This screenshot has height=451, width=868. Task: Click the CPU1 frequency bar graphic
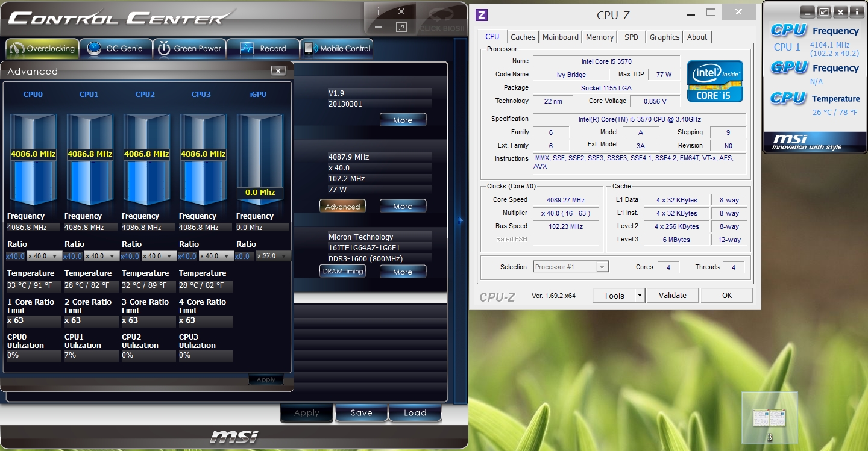tap(90, 160)
